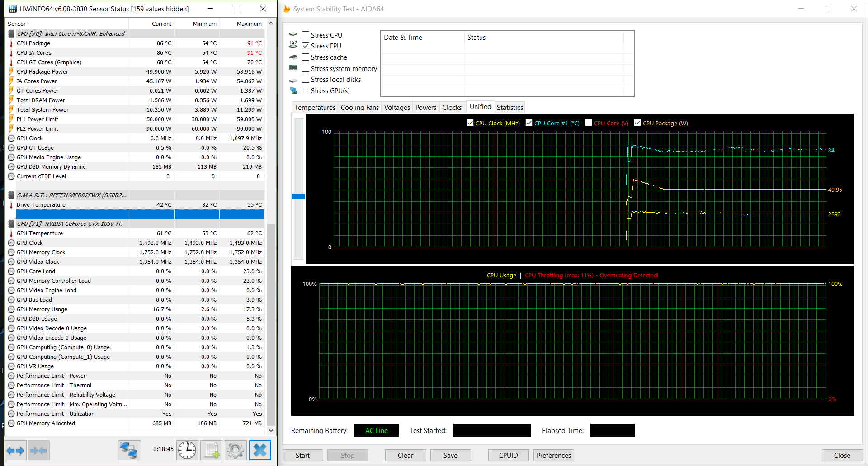Screen dimensions: 868x466
Task: Enable the Stress CPU checkbox
Action: point(306,35)
